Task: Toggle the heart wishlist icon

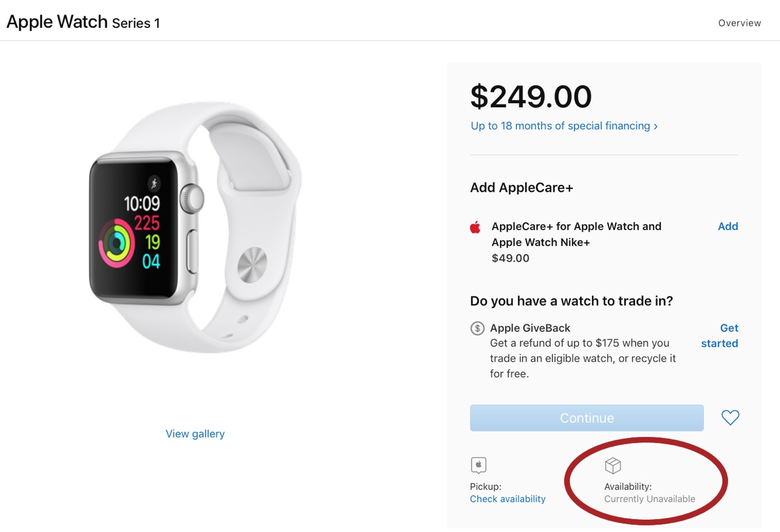Action: pos(730,418)
